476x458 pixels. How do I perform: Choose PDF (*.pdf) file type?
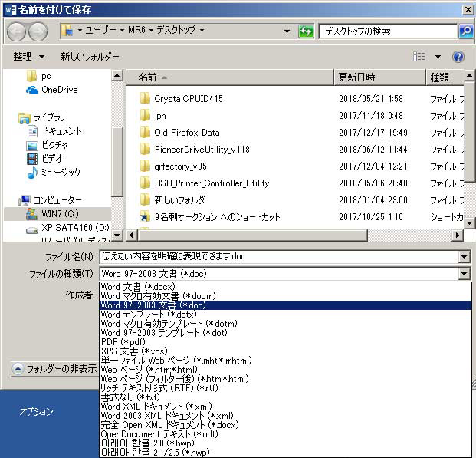point(123,342)
